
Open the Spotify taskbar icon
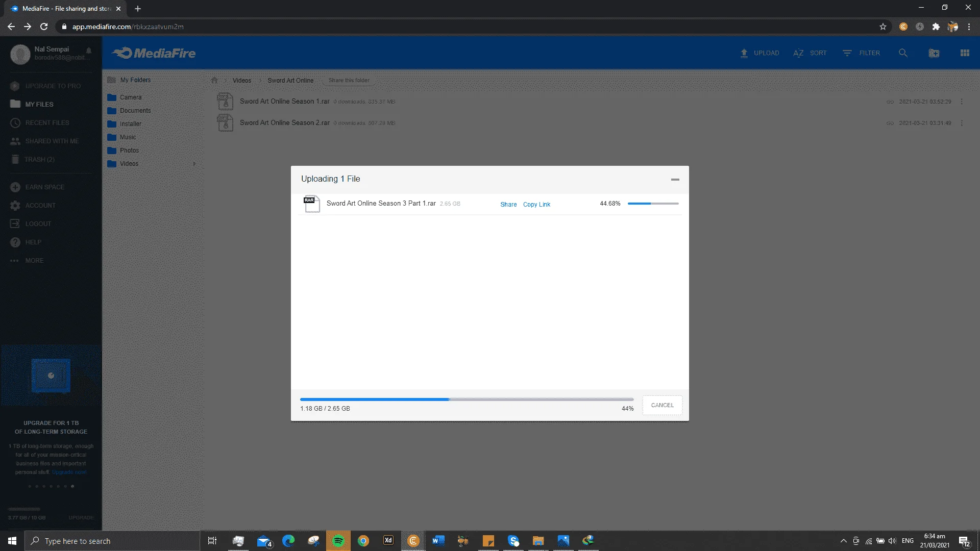pos(338,541)
